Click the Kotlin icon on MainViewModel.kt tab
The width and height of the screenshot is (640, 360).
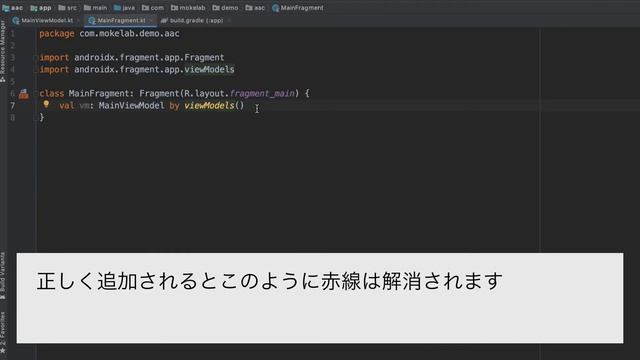click(16, 20)
